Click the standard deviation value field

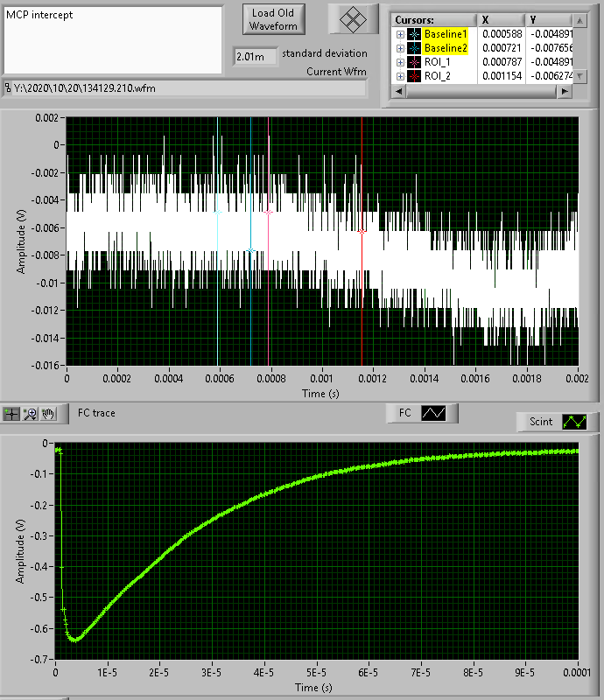click(256, 57)
